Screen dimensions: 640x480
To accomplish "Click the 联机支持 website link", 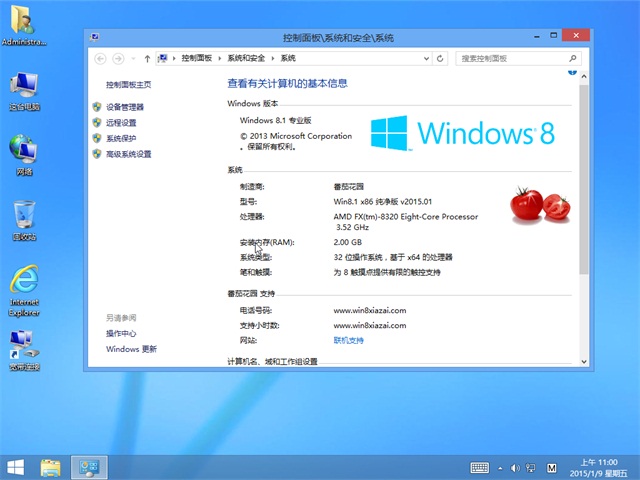I will (x=348, y=340).
